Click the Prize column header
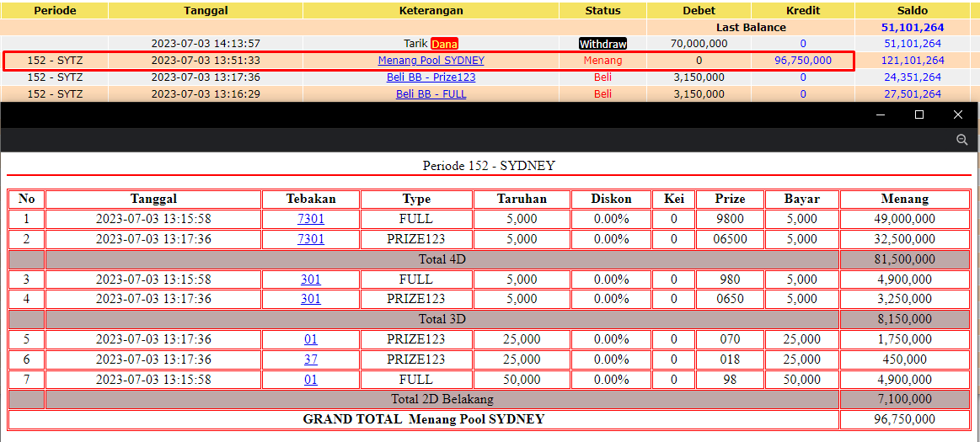The height and width of the screenshot is (442, 980). [x=730, y=200]
